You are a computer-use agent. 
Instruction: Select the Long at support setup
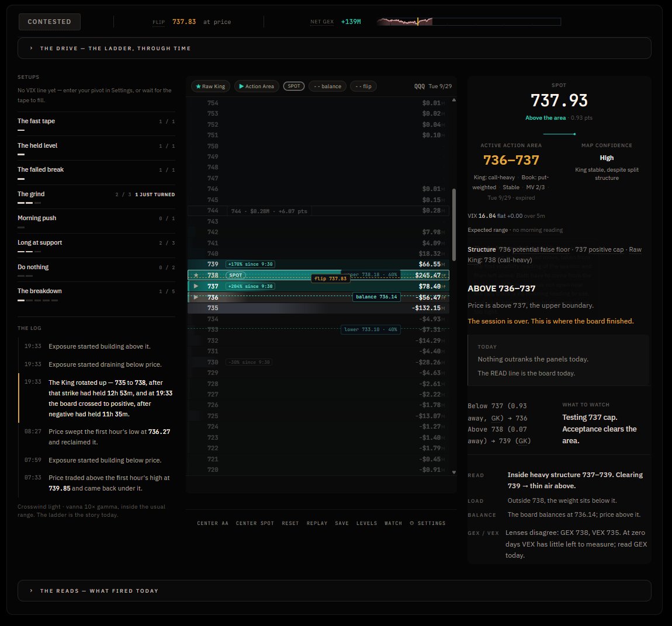(96, 245)
